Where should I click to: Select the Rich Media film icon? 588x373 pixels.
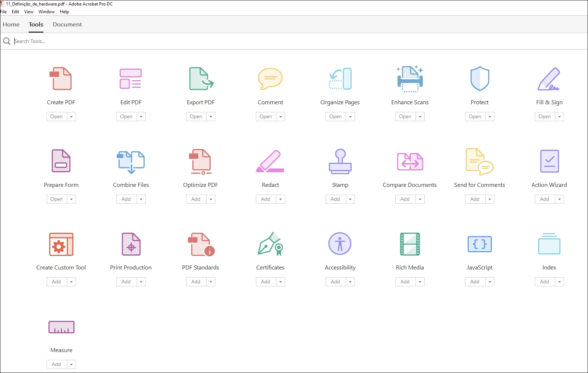pyautogui.click(x=410, y=244)
